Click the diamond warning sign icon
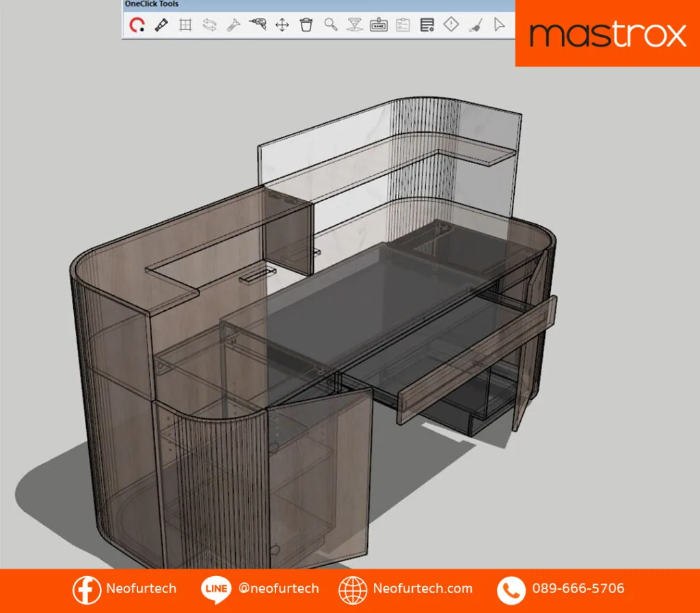The height and width of the screenshot is (613, 700). (x=451, y=24)
